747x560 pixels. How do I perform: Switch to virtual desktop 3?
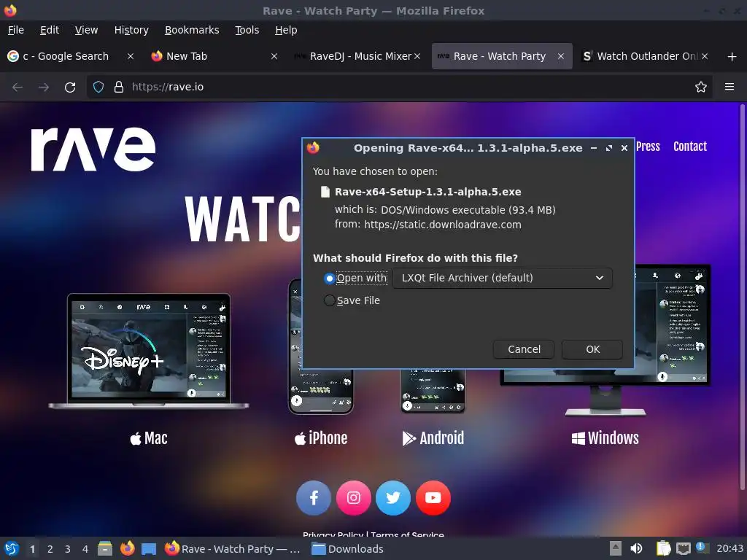pyautogui.click(x=68, y=549)
